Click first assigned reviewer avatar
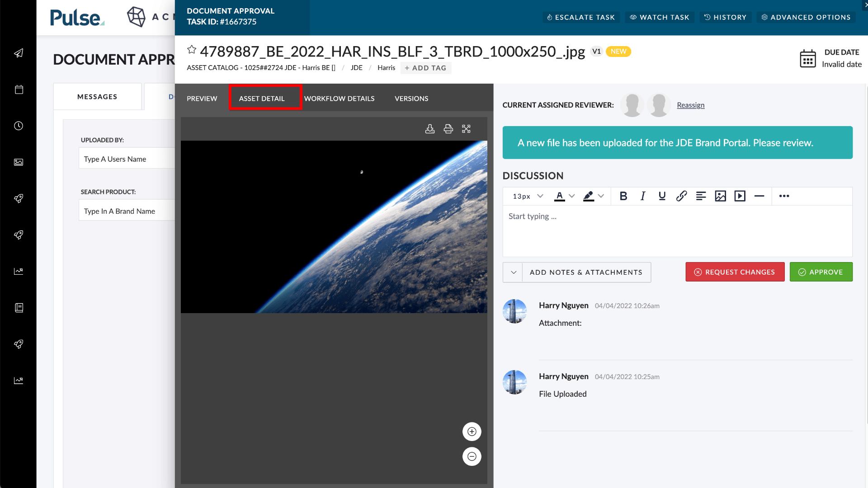This screenshot has width=868, height=488. [x=632, y=105]
